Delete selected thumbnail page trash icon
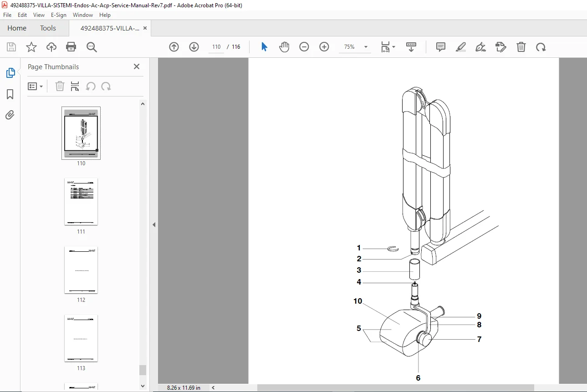This screenshot has height=392, width=587. 60,86
